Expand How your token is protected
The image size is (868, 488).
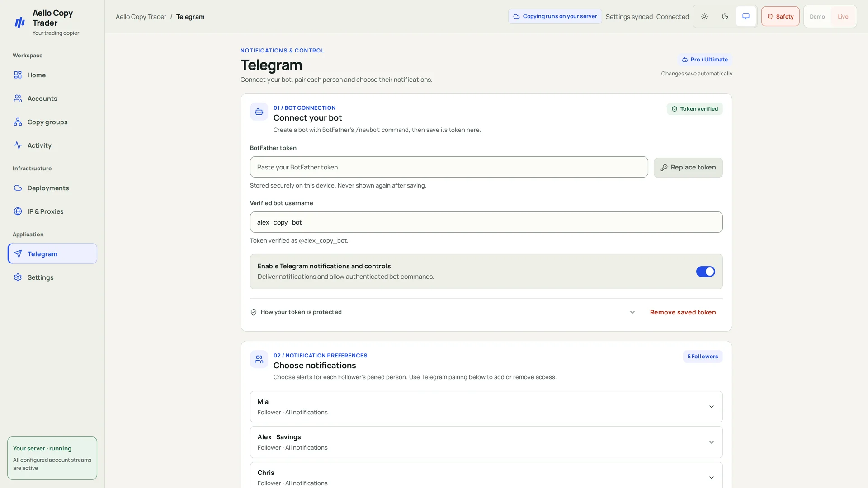pos(443,312)
